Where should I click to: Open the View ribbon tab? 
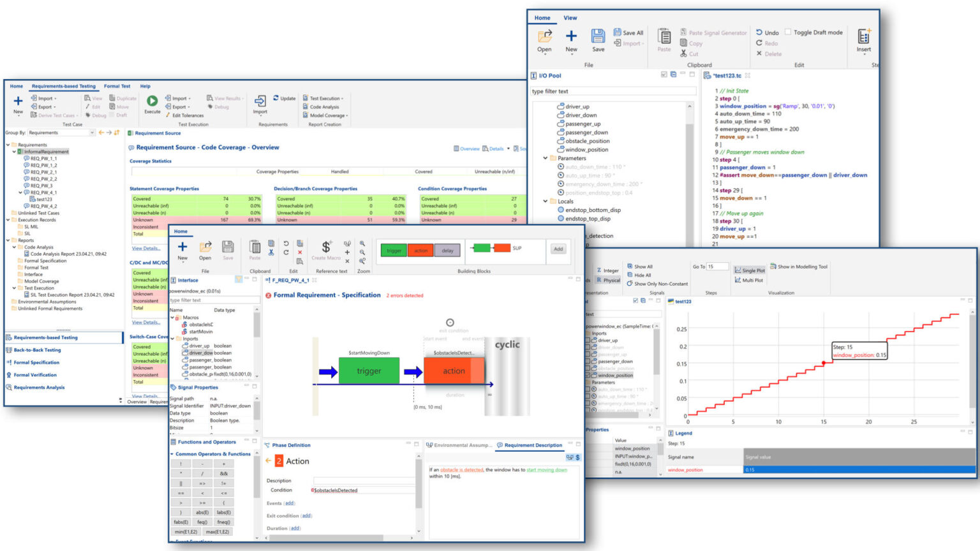pyautogui.click(x=570, y=17)
